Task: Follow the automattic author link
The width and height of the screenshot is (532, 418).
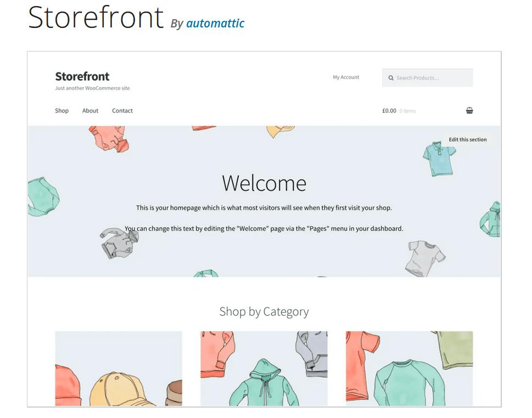Action: [215, 23]
